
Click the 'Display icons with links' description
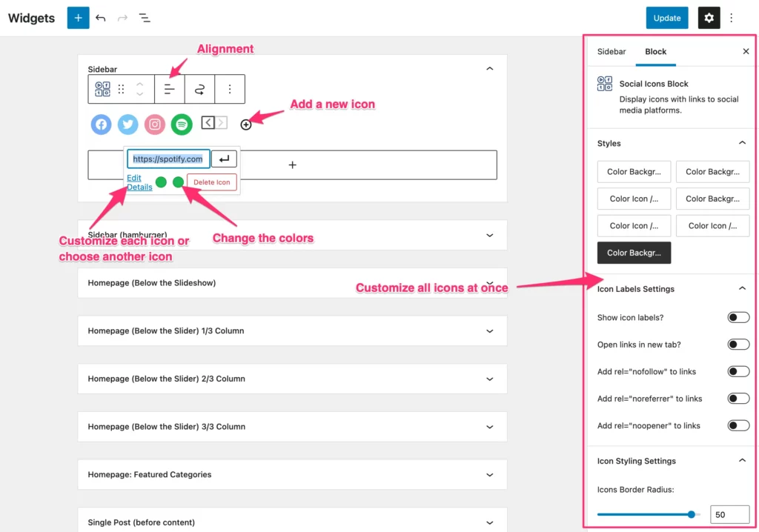coord(679,104)
